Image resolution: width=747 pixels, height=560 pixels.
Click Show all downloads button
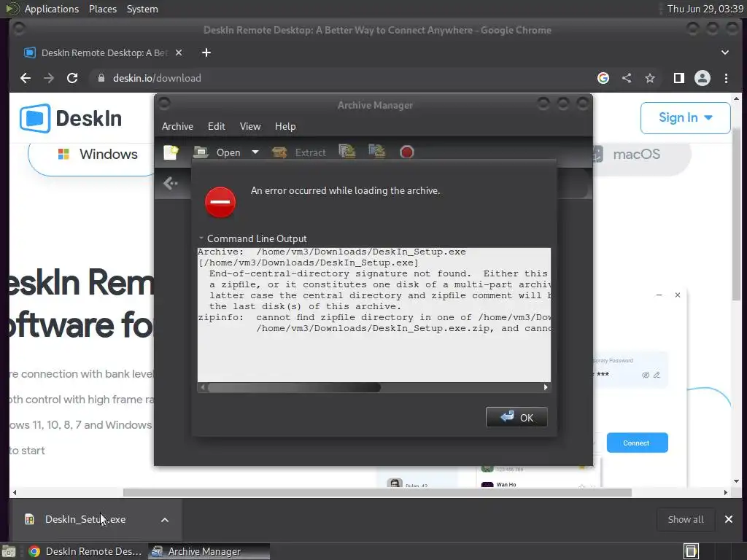[x=686, y=519]
